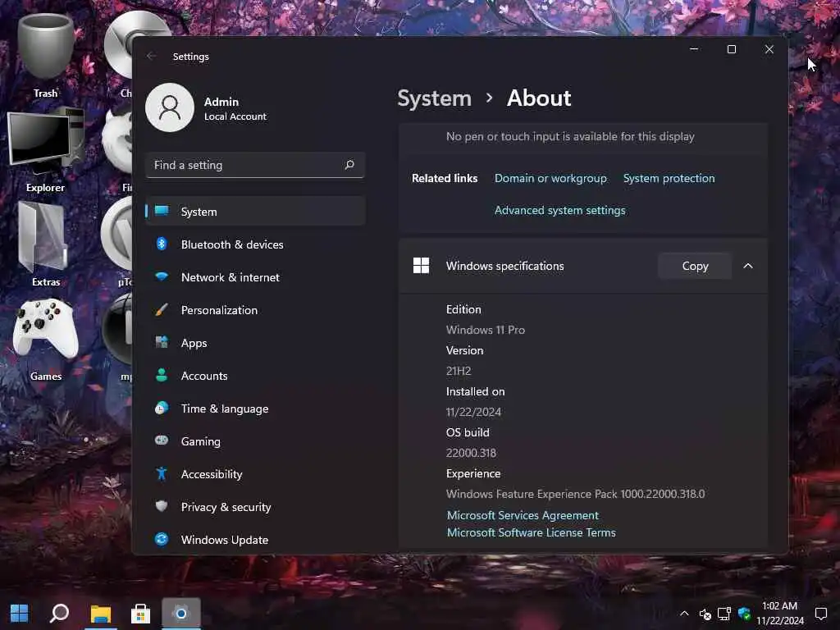
Task: Open the Explorer desktop icon
Action: (x=46, y=150)
